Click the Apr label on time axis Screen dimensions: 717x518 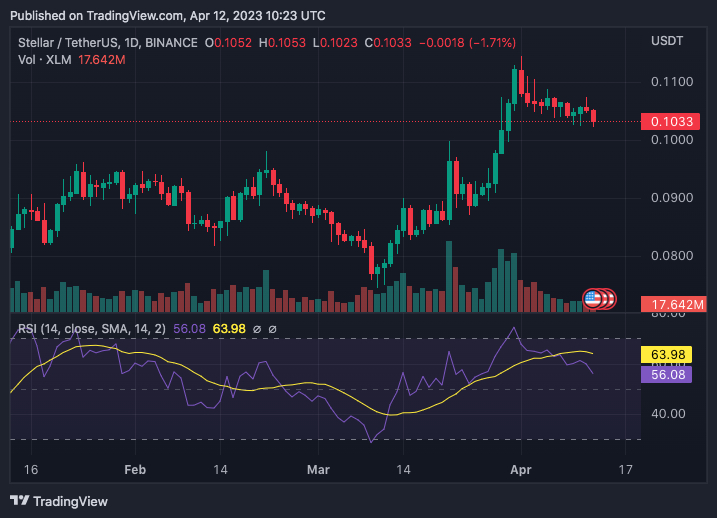click(x=521, y=470)
